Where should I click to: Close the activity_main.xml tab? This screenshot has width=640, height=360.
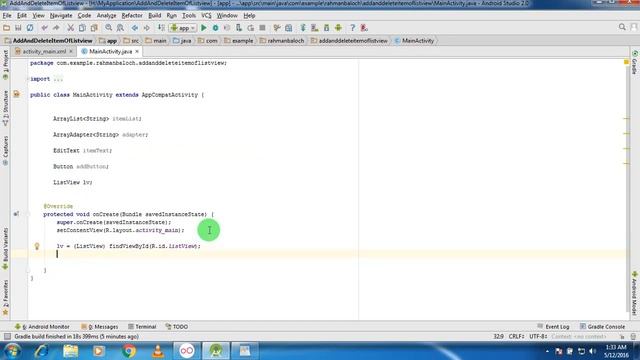point(71,51)
